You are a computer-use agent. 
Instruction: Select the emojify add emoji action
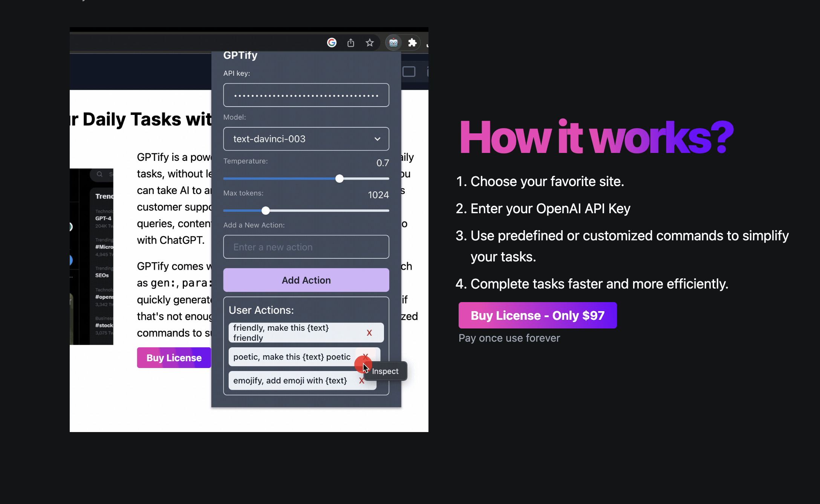pyautogui.click(x=302, y=380)
